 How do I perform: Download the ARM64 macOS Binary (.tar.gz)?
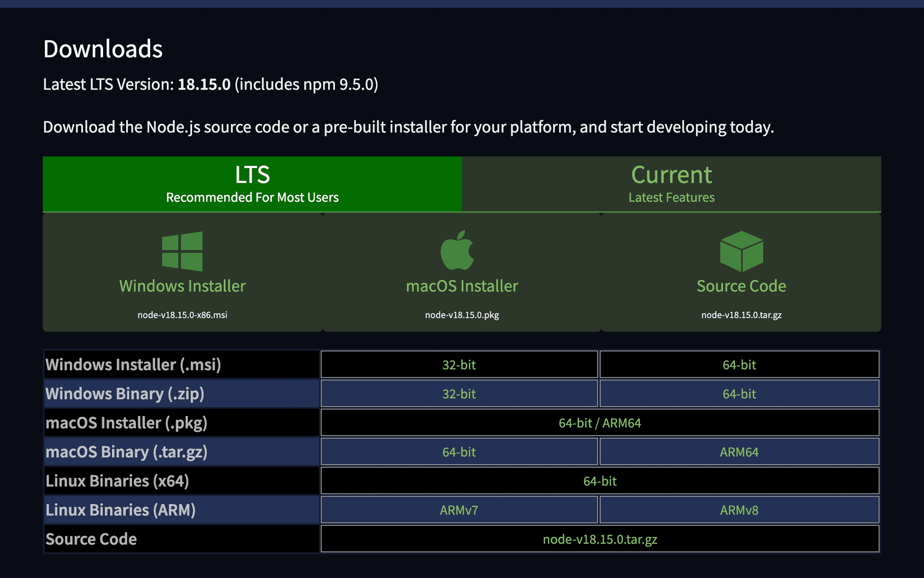[739, 452]
